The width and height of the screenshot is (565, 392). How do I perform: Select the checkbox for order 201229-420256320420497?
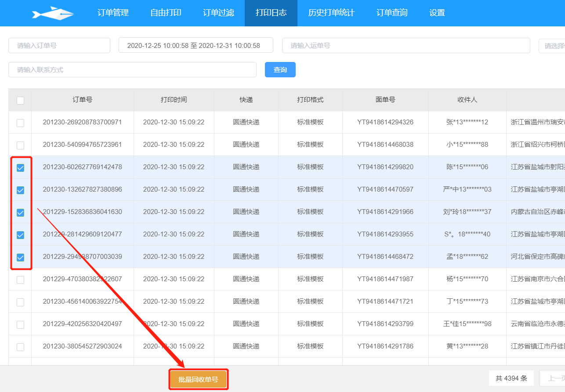pyautogui.click(x=20, y=325)
